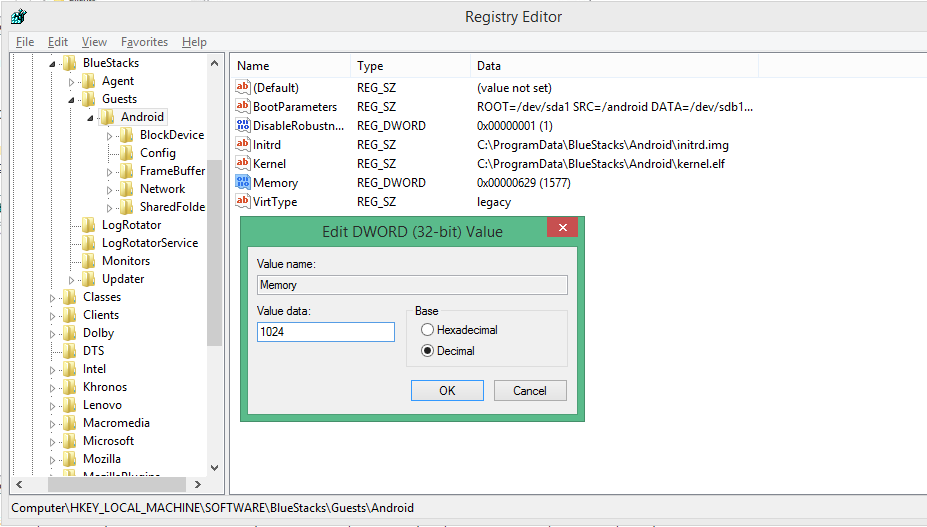Open the File menu
Image resolution: width=927 pixels, height=527 pixels.
[x=25, y=42]
